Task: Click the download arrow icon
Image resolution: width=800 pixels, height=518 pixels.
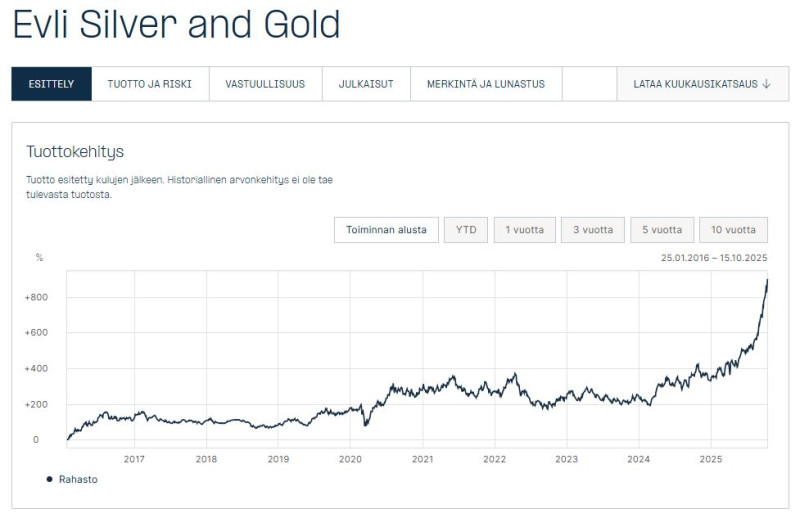Action: pos(767,84)
